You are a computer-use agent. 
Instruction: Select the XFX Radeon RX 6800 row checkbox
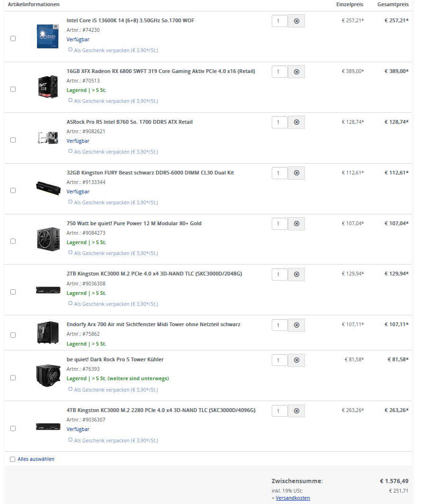coord(13,89)
